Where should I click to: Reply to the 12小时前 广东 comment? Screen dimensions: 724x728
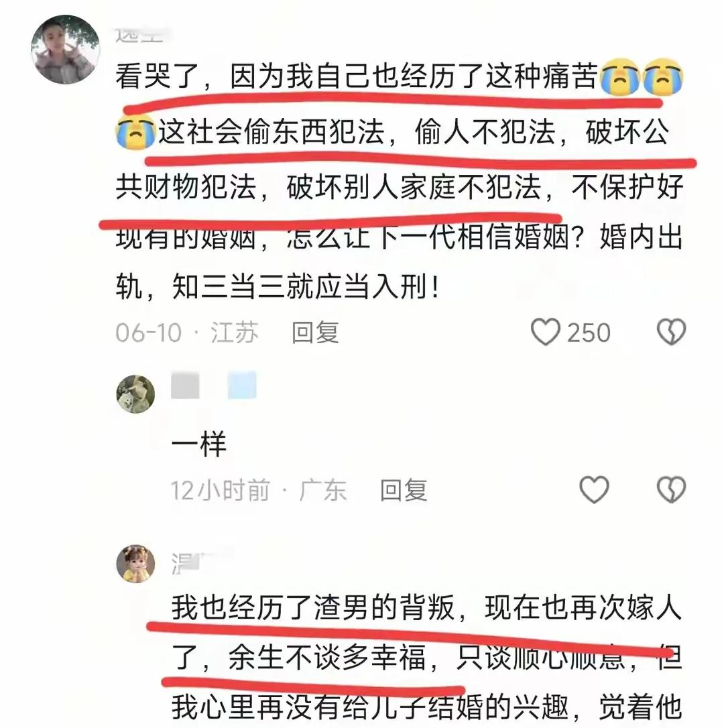[404, 490]
